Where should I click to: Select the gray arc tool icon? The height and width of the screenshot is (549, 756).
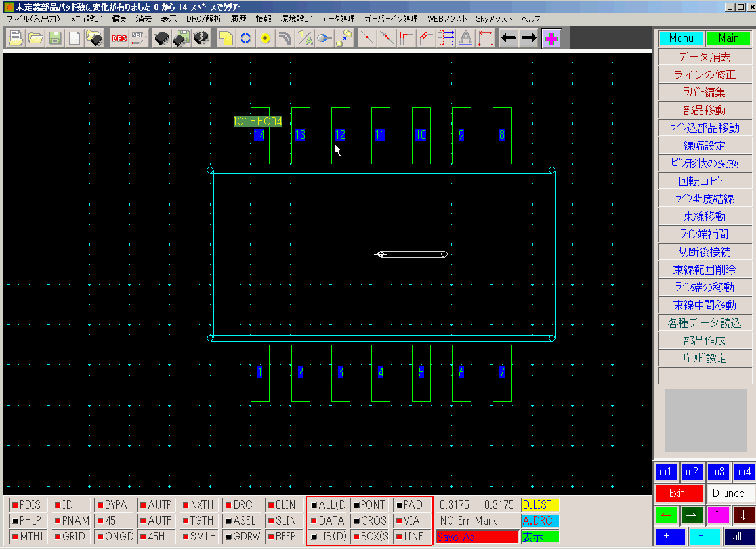click(x=284, y=38)
